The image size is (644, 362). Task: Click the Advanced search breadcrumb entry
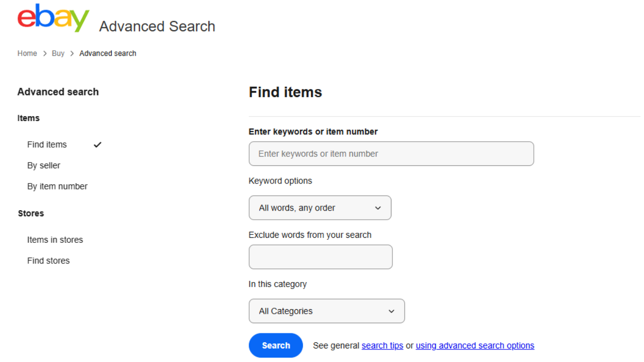108,53
